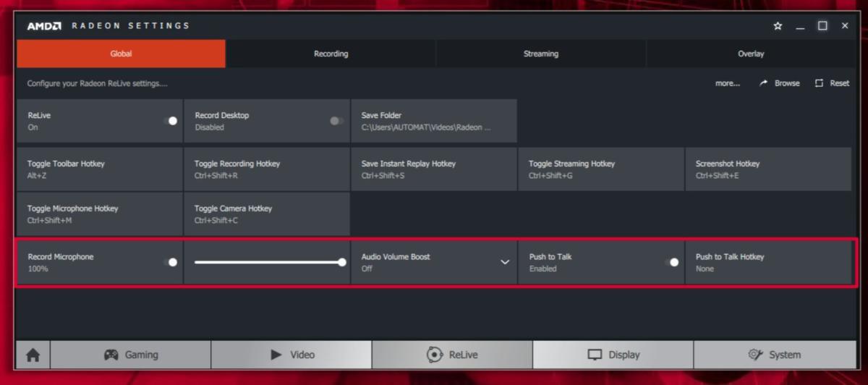
Task: Click the Reset icon
Action: pos(820,83)
